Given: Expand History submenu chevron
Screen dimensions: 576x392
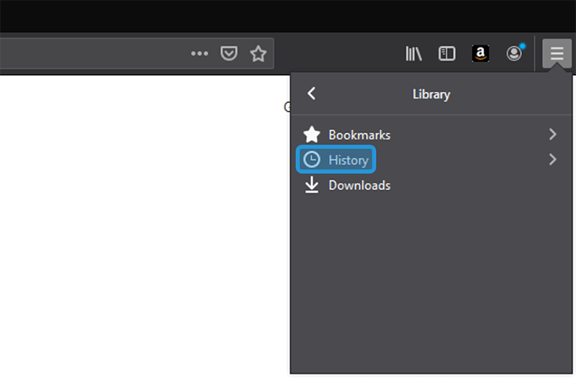Looking at the screenshot, I should (x=552, y=159).
